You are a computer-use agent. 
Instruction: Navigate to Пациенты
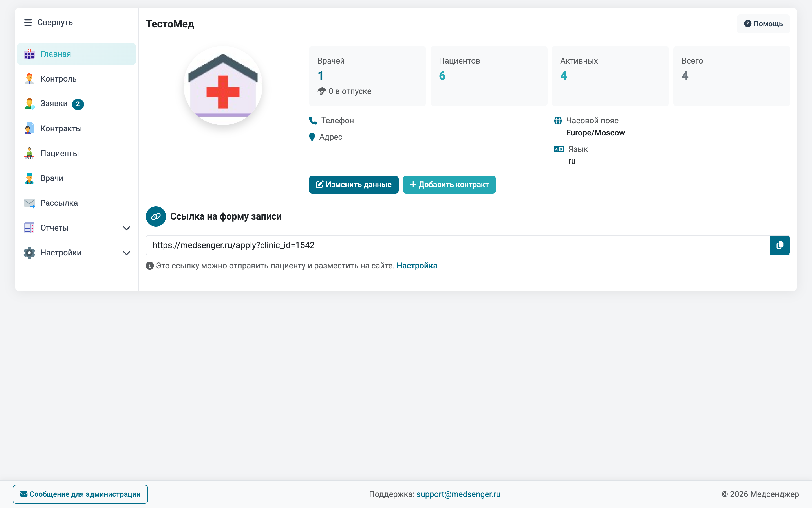tap(76, 153)
